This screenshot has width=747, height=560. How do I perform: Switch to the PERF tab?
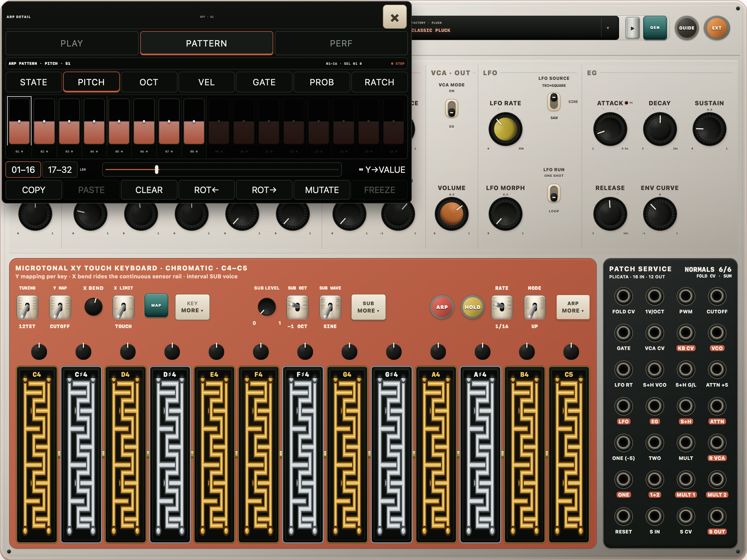click(x=341, y=43)
